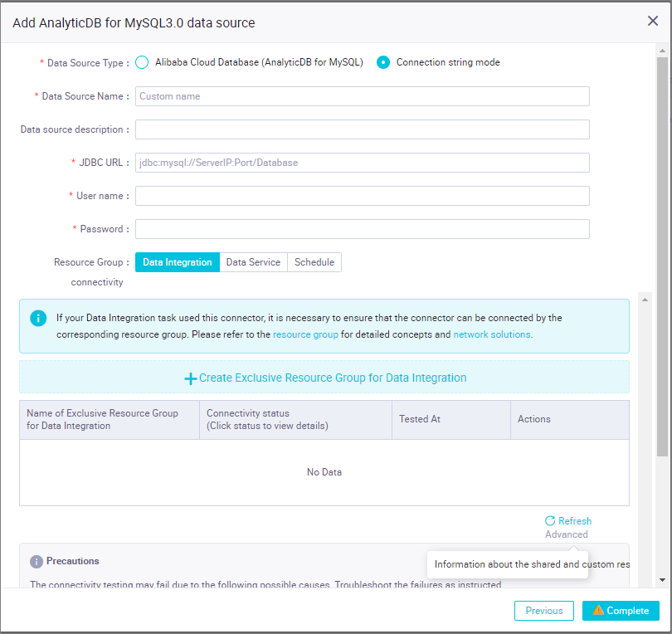Click into the JDBC URL field
672x634 pixels.
(x=363, y=163)
